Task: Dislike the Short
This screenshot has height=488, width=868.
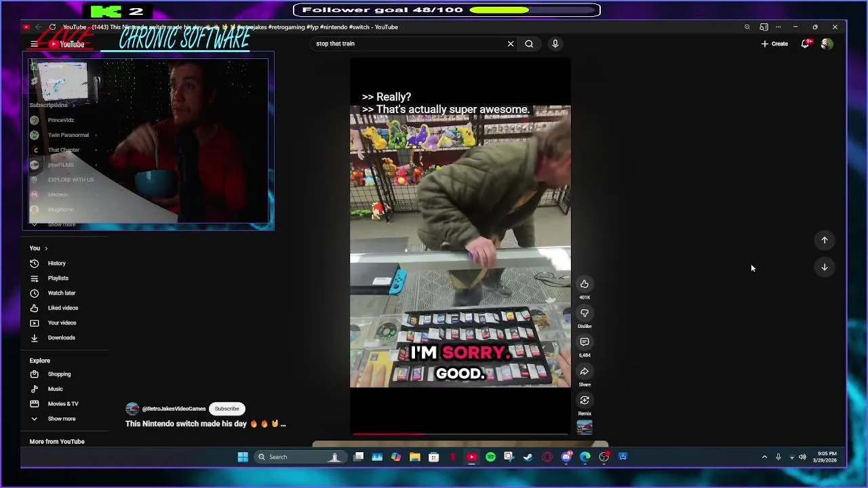Action: (585, 313)
